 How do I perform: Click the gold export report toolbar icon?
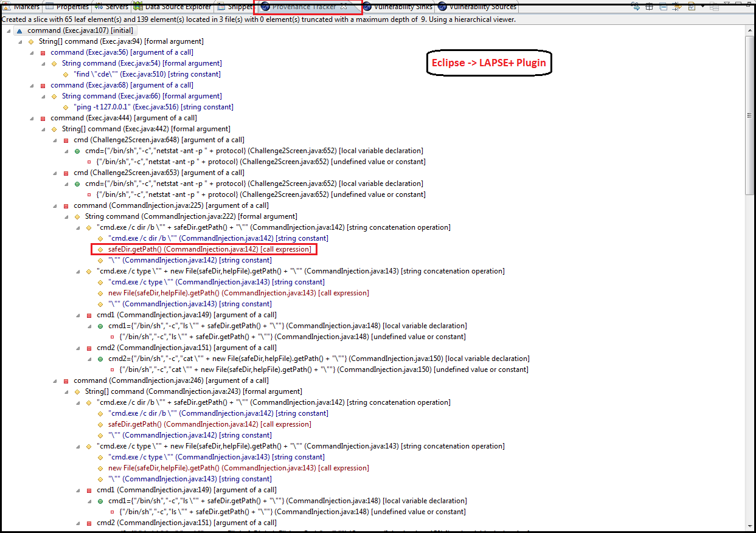click(692, 7)
